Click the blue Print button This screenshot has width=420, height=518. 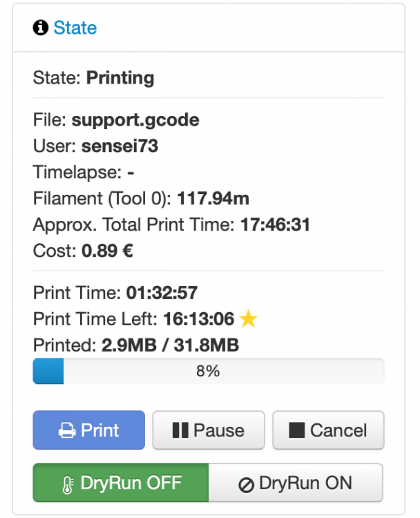(x=89, y=430)
